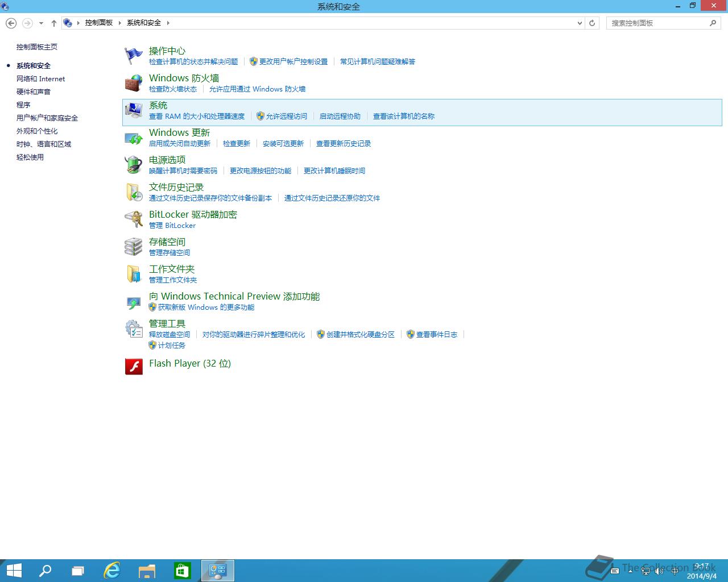728x582 pixels.
Task: Open the recent locations dropdown arrow
Action: (41, 23)
